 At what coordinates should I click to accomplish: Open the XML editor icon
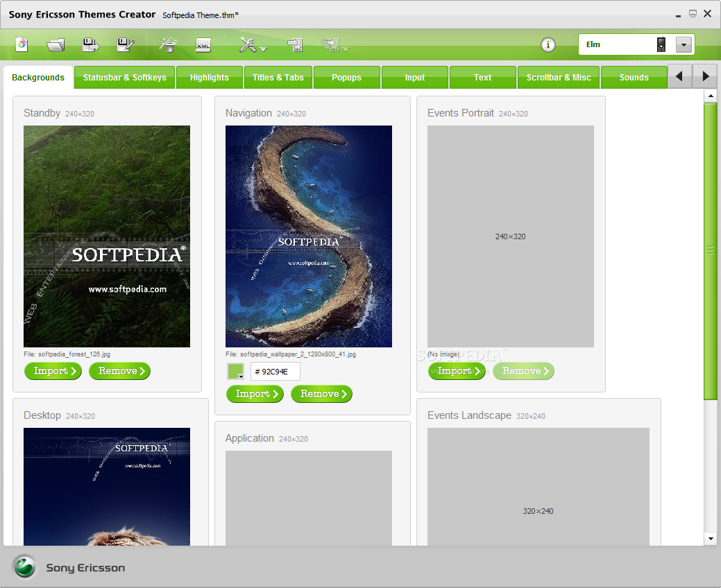coord(203,45)
